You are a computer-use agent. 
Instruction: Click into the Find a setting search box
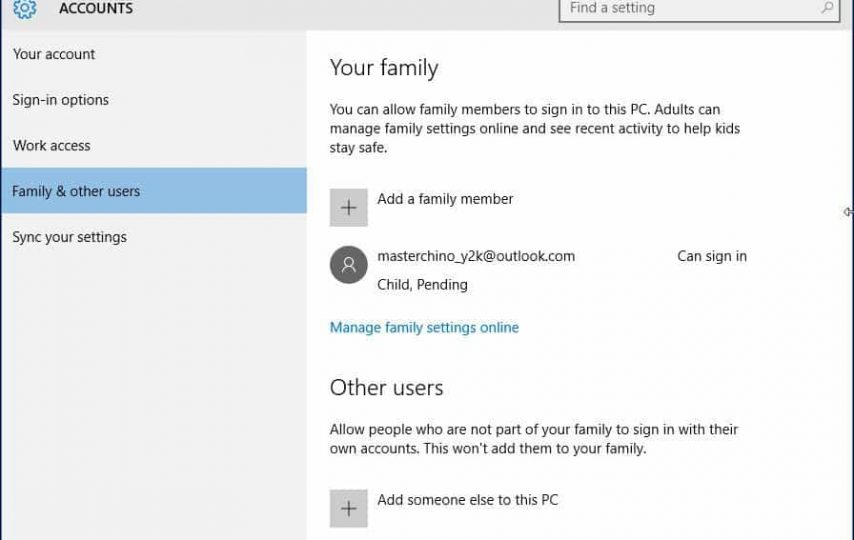699,8
